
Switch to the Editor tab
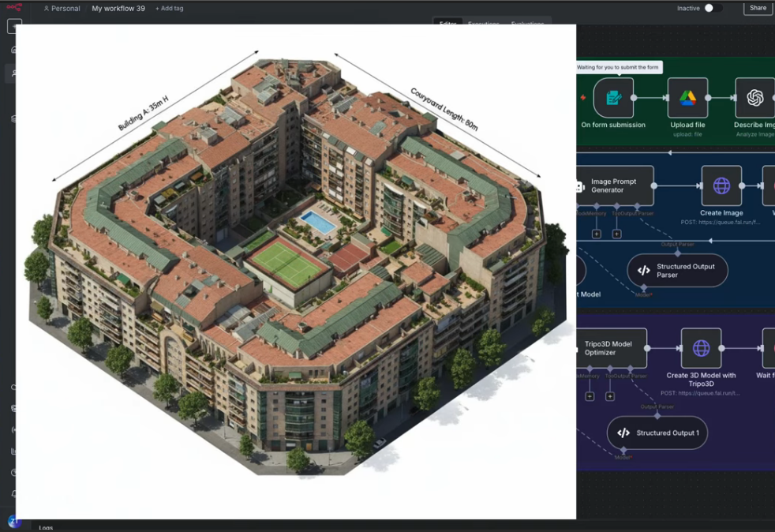[x=447, y=23]
